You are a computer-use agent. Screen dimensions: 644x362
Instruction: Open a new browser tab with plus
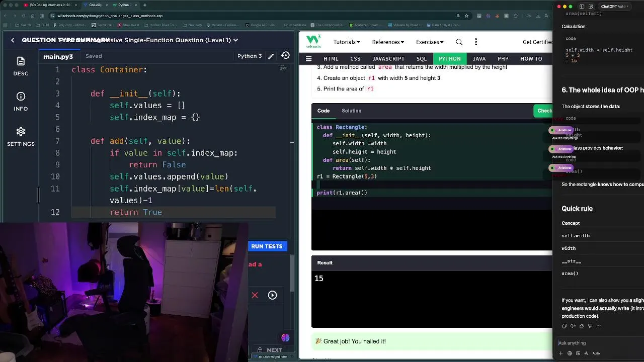[x=144, y=5]
